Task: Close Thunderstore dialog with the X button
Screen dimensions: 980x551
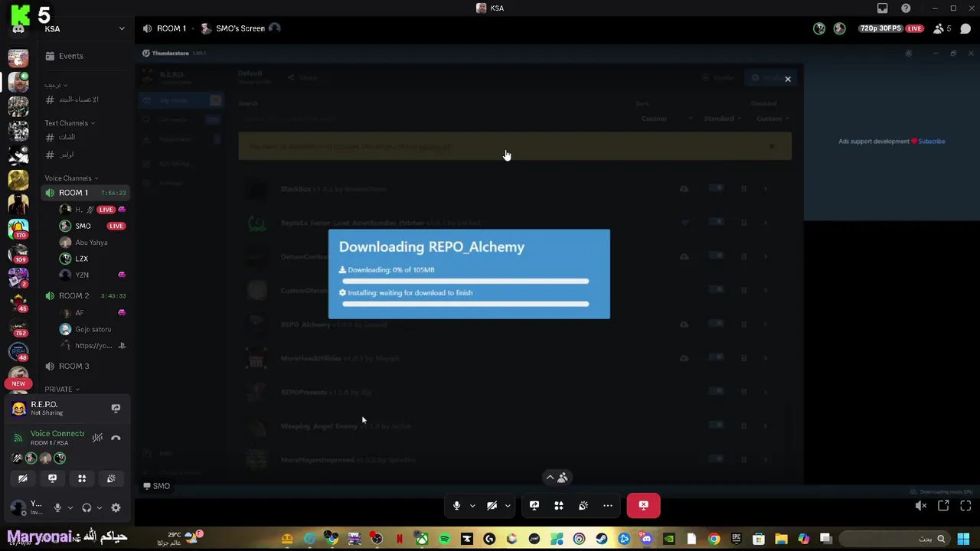Action: tap(787, 79)
